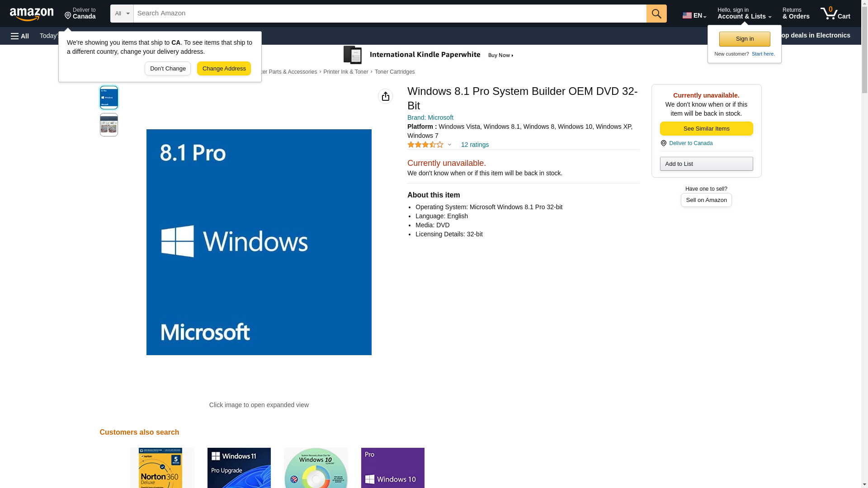Select the second product thumbnail image
The image size is (868, 488).
pyautogui.click(x=108, y=125)
